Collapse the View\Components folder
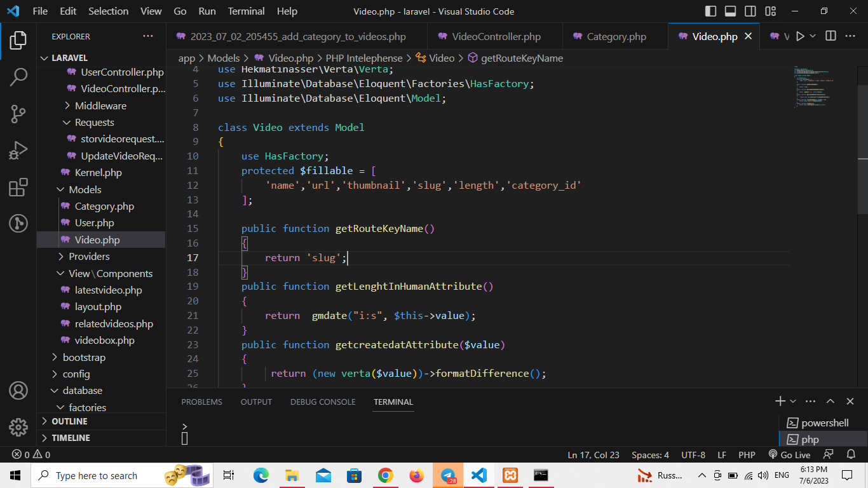Image resolution: width=868 pixels, height=488 pixels. click(111, 273)
